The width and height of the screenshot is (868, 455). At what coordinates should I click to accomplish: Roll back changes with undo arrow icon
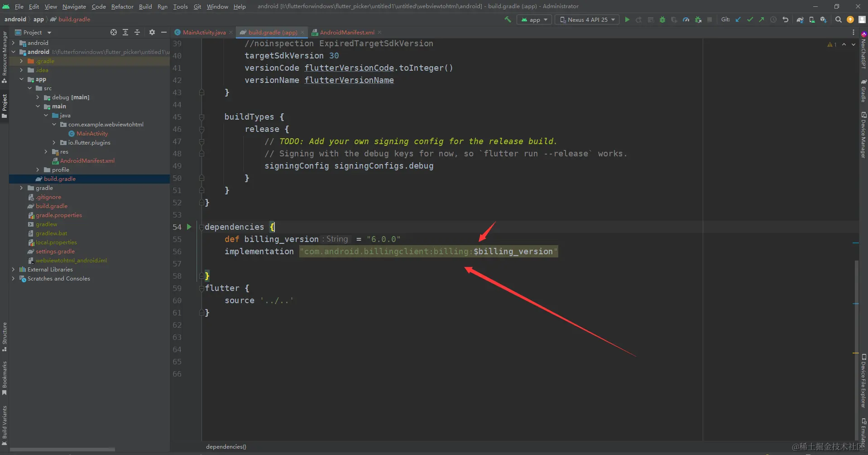point(786,19)
